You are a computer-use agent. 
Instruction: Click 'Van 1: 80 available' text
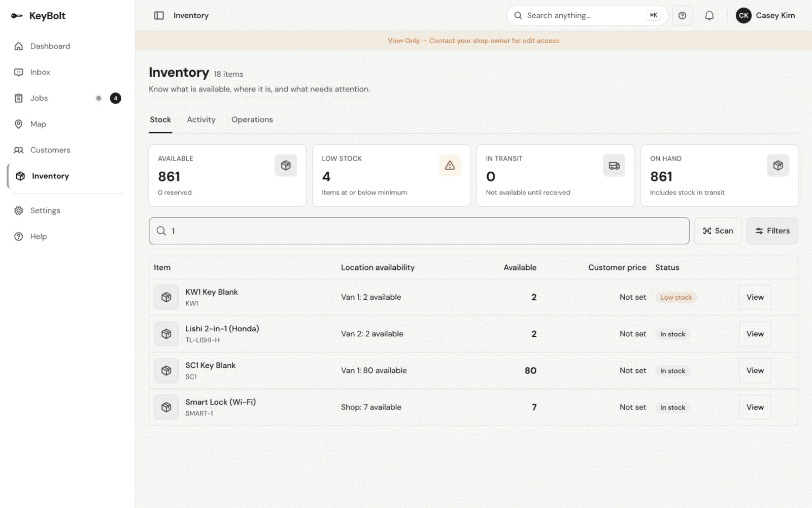click(x=374, y=370)
